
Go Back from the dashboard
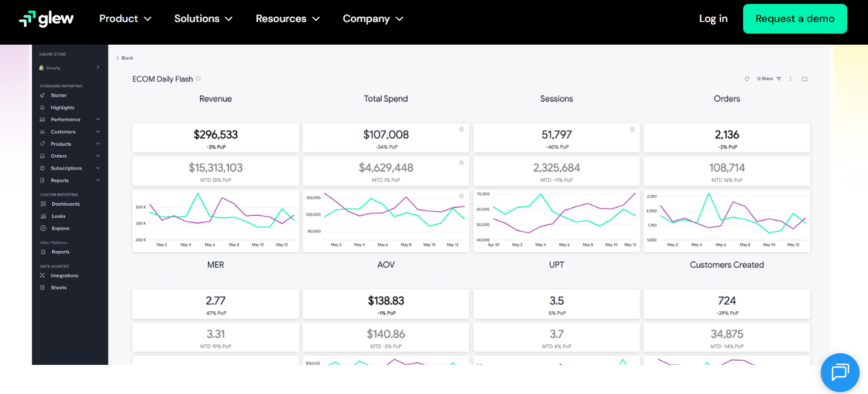pyautogui.click(x=125, y=58)
